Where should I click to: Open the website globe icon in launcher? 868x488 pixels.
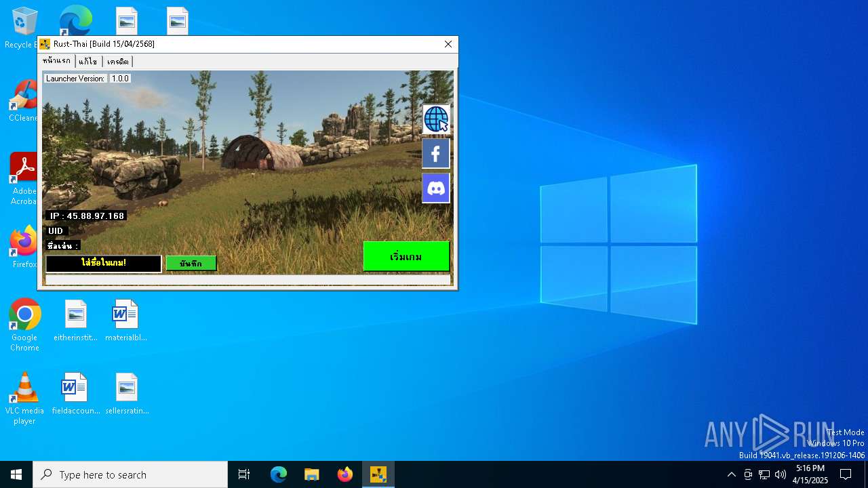436,119
